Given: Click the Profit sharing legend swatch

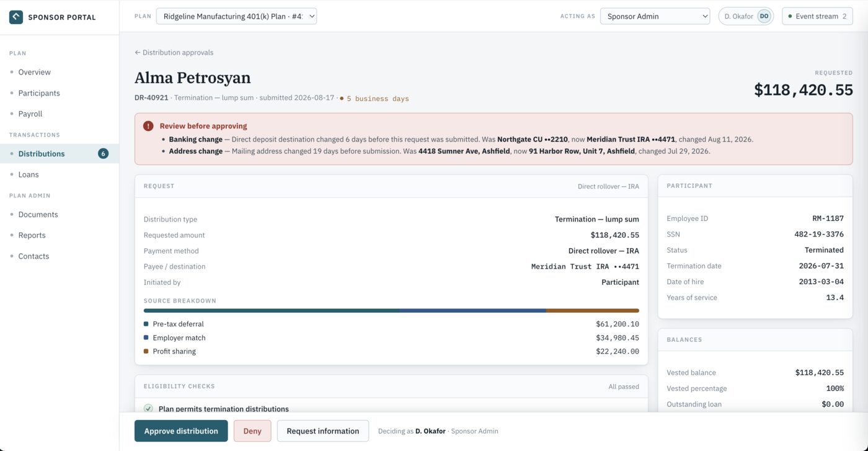Looking at the screenshot, I should click(x=146, y=351).
